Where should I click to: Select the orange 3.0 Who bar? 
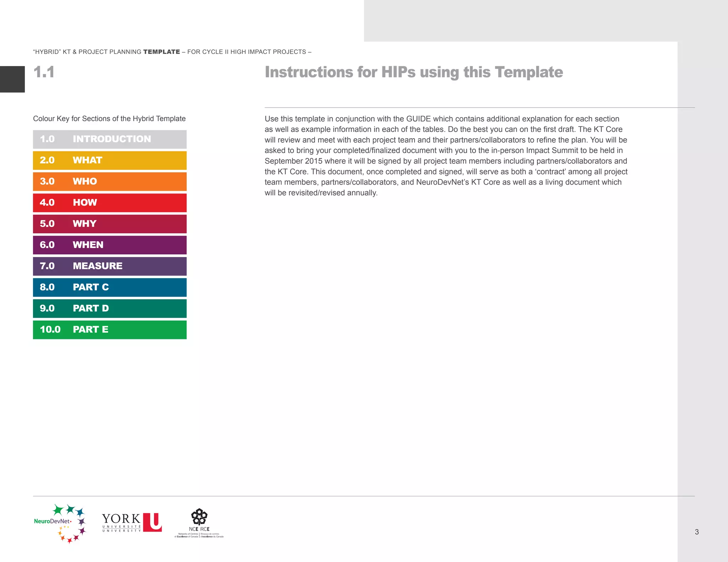(x=109, y=182)
